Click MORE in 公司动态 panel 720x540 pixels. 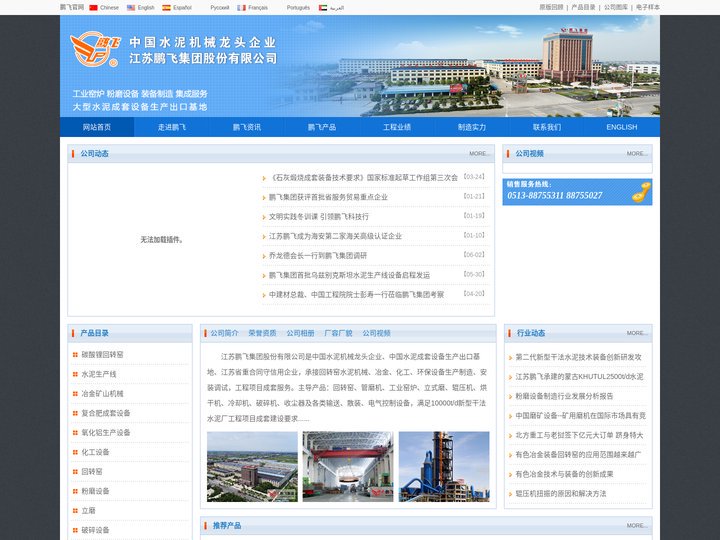click(x=479, y=154)
